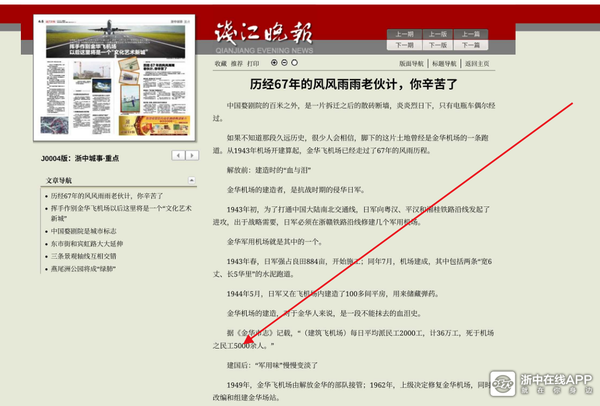Image resolution: width=600 pixels, height=406 pixels.
Task: Open article 挥手作别金华飞机场 in sidebar
Action: (121, 213)
